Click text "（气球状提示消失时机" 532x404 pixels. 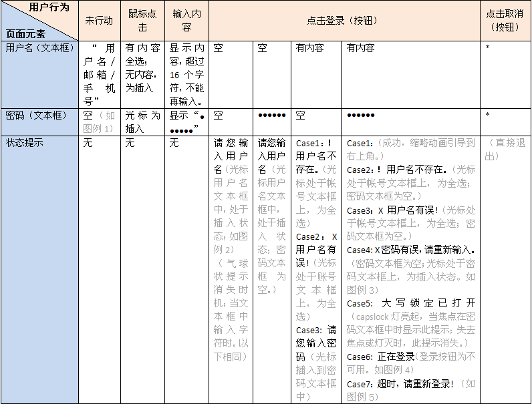231,283
